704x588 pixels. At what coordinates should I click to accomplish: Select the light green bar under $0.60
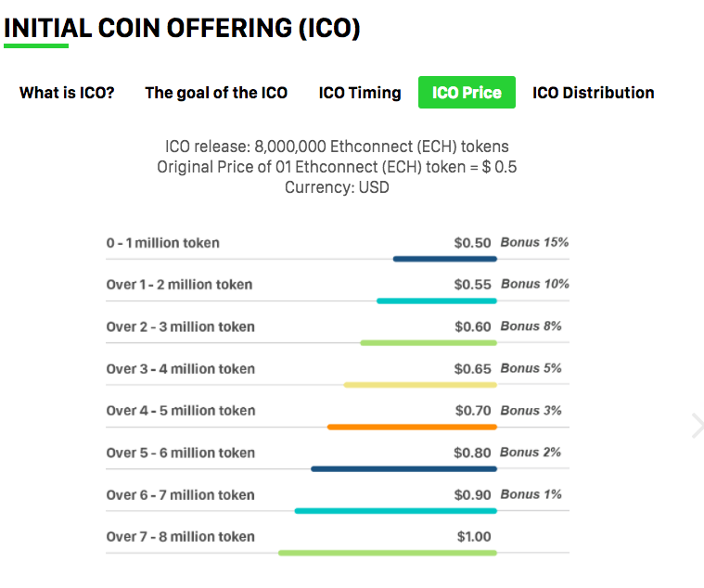(x=428, y=343)
